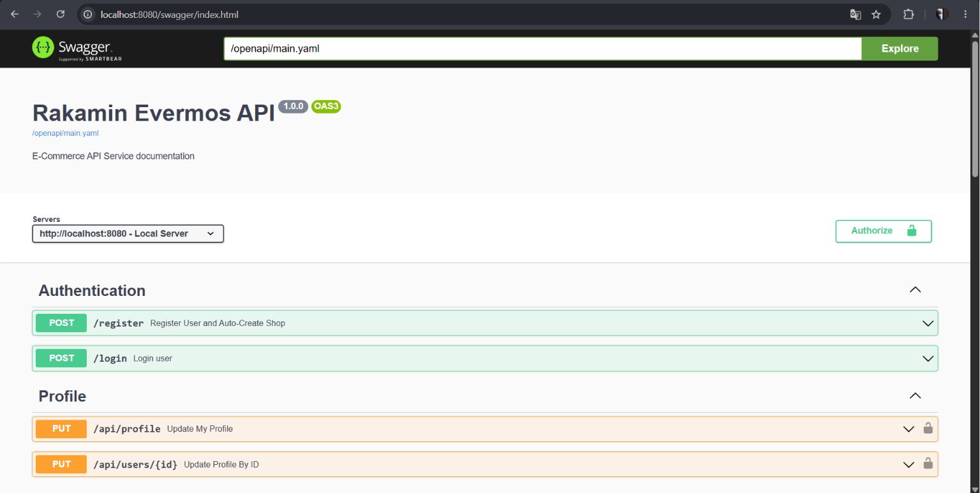Screen dimensions: 980x493
Task: Click the PUT badge for /api/profile
Action: tap(61, 429)
